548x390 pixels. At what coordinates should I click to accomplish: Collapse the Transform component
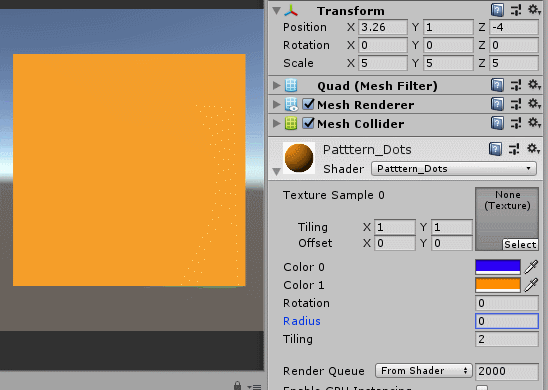pyautogui.click(x=276, y=11)
